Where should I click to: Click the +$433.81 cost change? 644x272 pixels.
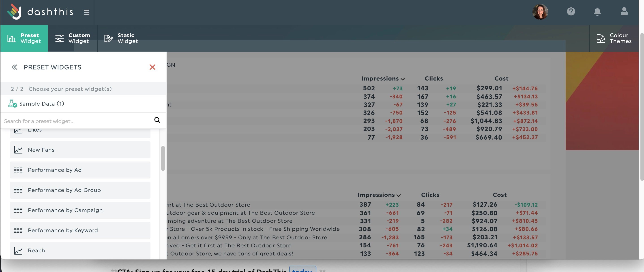[525, 113]
